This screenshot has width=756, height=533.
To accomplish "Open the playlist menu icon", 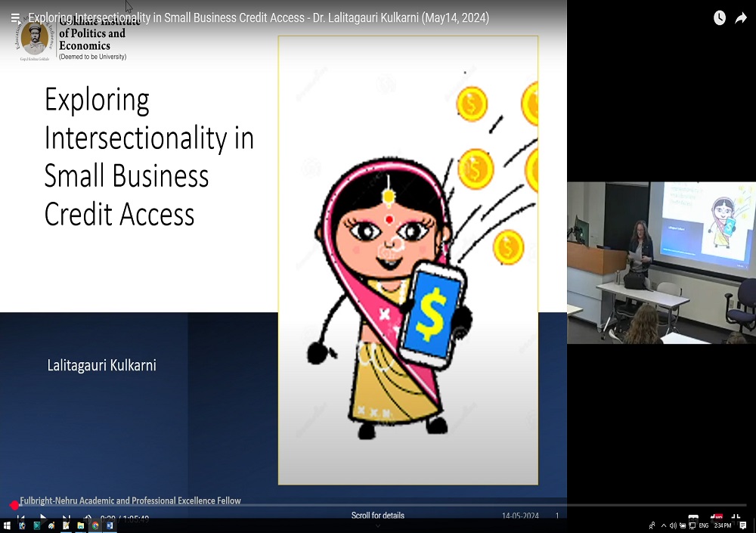I will point(15,18).
